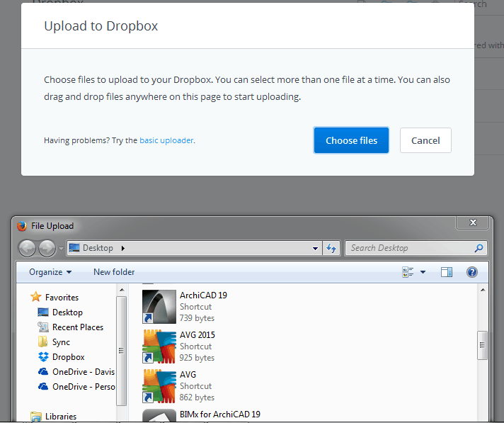Viewport: 504px width, 423px height.
Task: Click the navigation pane scrollbar thumb
Action: [x=121, y=351]
